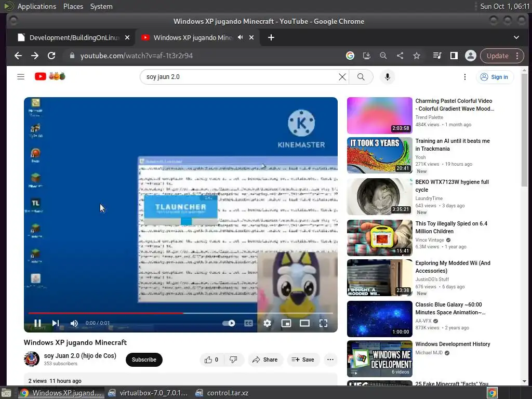
Task: Open Classic Blue Galaxy video title
Action: pyautogui.click(x=450, y=309)
